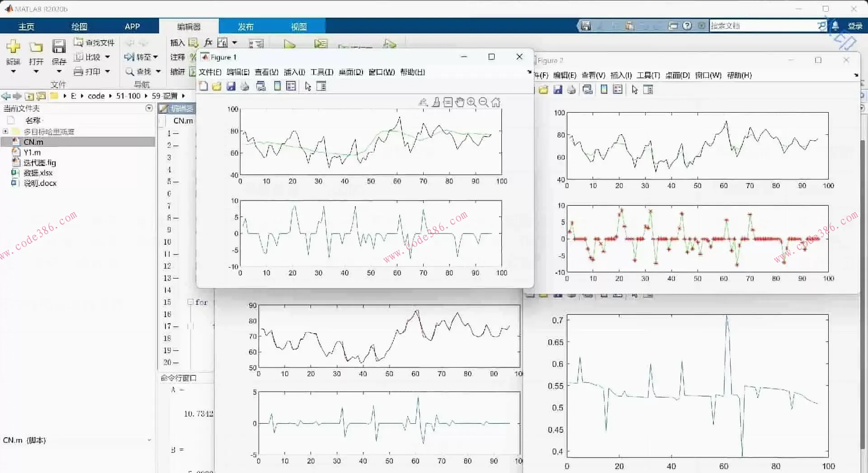Screen dimensions: 868x473
Task: Toggle the pan hand tool in Figure 1
Action: 460,103
